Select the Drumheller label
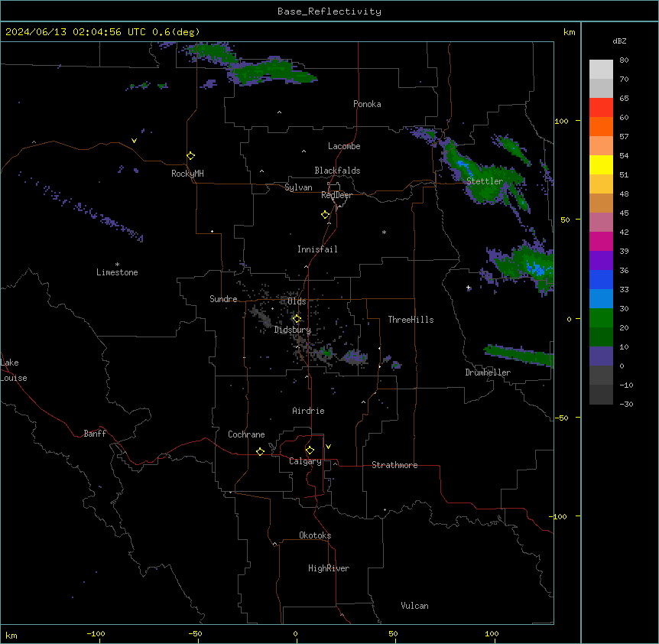The image size is (659, 644). (488, 372)
